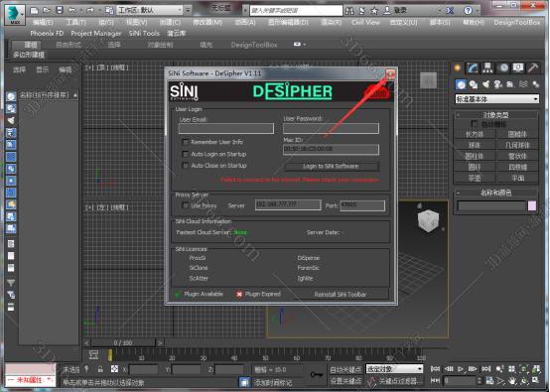550x392 pixels.
Task: Click the User Email input field
Action: click(226, 128)
